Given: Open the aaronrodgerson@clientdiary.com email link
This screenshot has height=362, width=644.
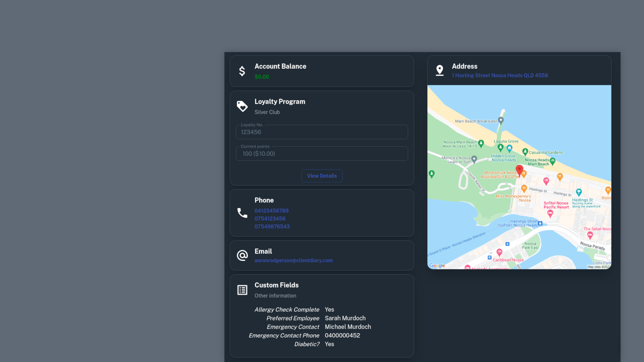Looking at the screenshot, I should point(293,260).
